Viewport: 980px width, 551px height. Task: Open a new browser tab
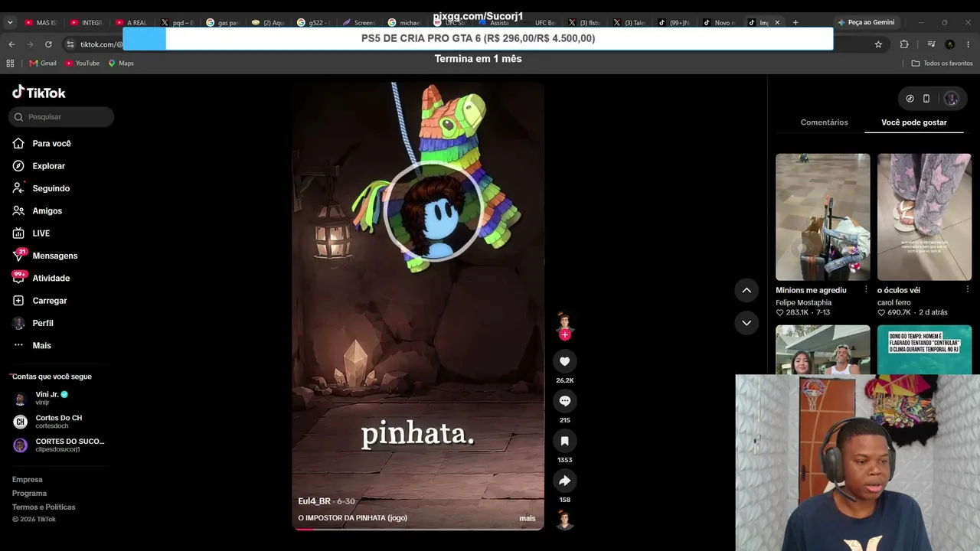coord(795,23)
